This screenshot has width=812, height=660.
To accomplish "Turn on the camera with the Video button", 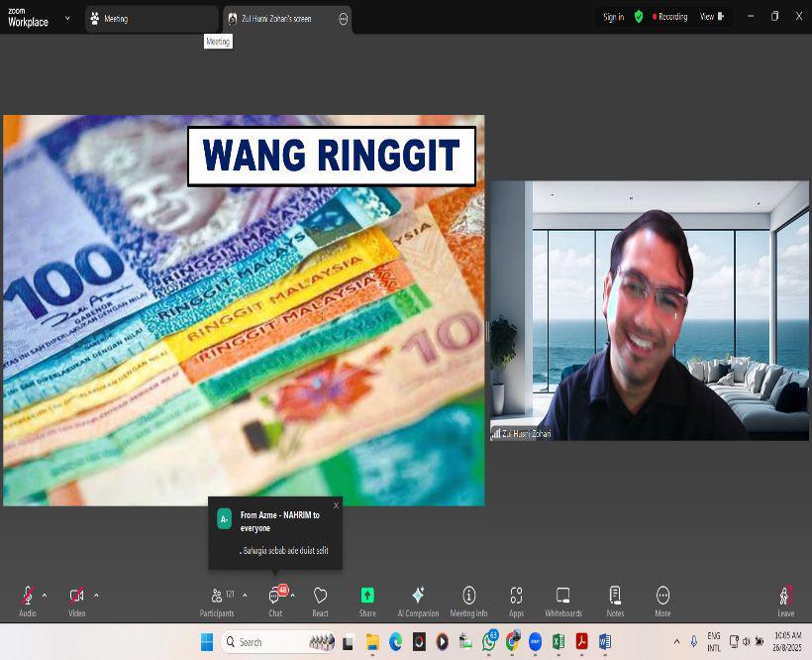I will pos(76,598).
